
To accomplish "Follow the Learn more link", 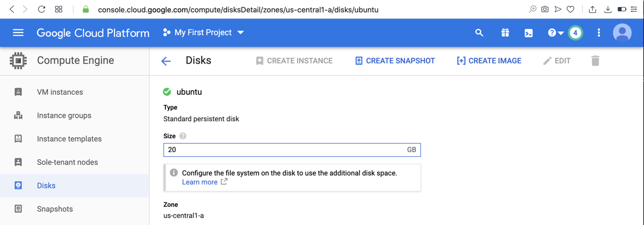I will [x=200, y=182].
